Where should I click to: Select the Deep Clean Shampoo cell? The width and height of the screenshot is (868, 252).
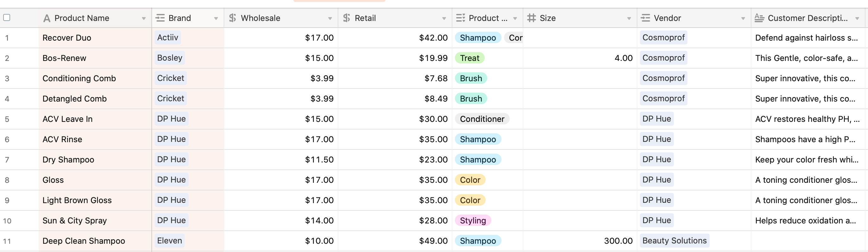point(95,241)
